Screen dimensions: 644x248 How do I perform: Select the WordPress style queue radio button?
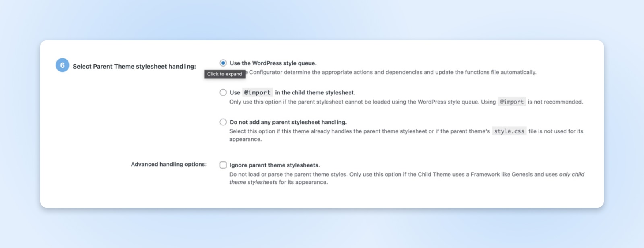223,63
